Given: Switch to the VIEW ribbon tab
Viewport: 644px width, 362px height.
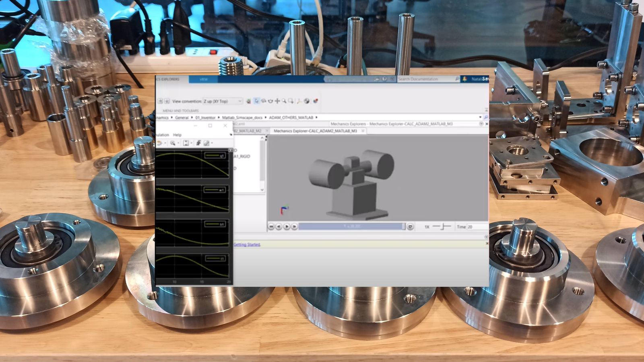Looking at the screenshot, I should click(204, 79).
